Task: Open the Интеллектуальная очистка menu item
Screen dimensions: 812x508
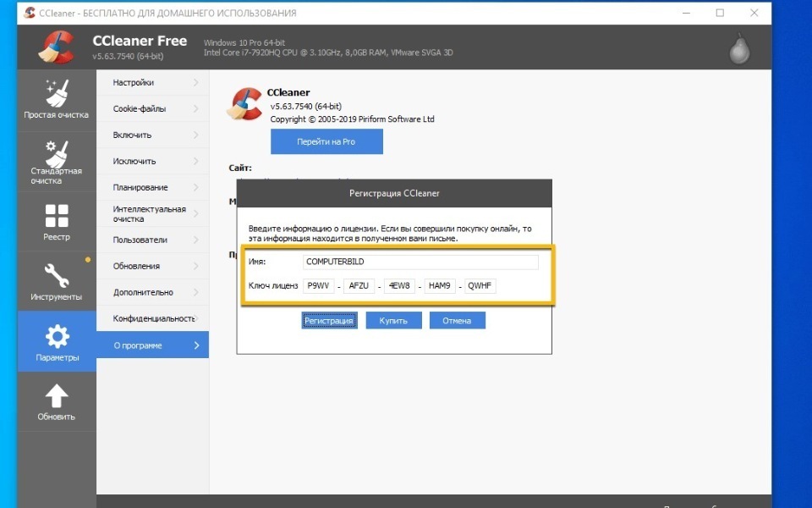Action: click(x=153, y=213)
